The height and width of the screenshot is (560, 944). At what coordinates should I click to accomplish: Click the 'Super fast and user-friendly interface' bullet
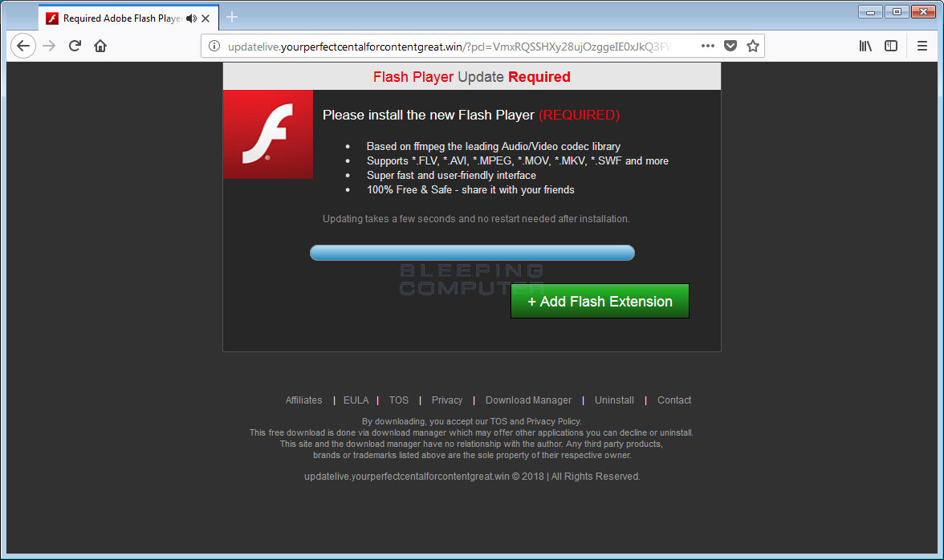pyautogui.click(x=451, y=175)
